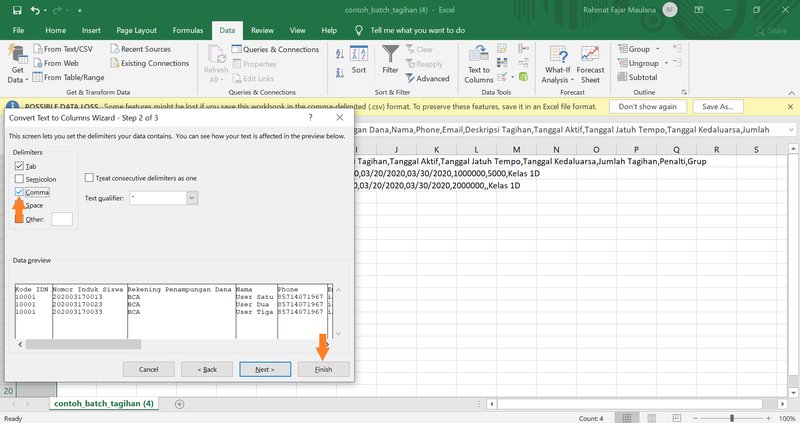The image size is (800, 423).
Task: Select column M header
Action: 516,150
